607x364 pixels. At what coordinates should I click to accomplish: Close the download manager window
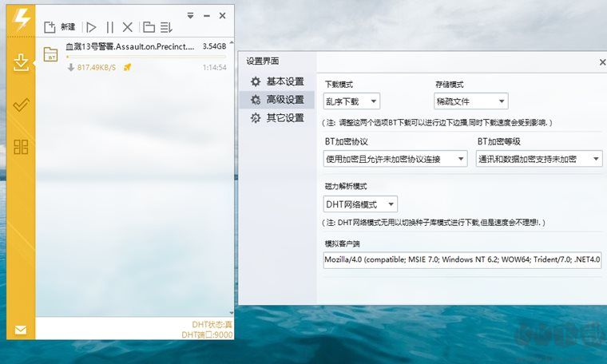222,15
